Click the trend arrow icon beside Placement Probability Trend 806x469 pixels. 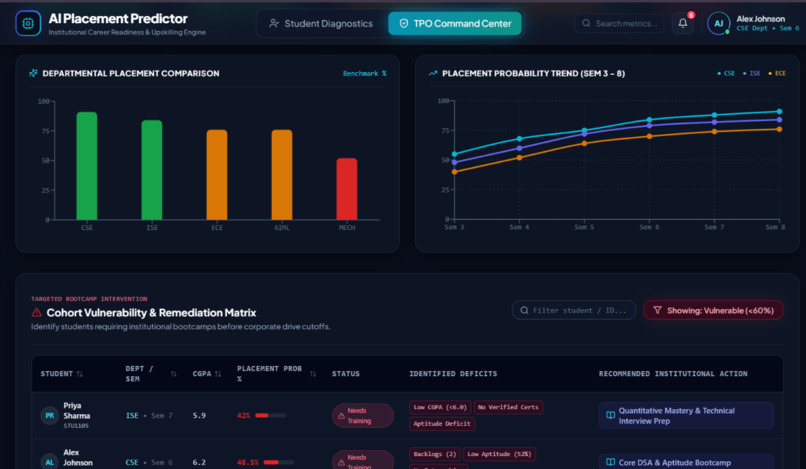(x=433, y=73)
